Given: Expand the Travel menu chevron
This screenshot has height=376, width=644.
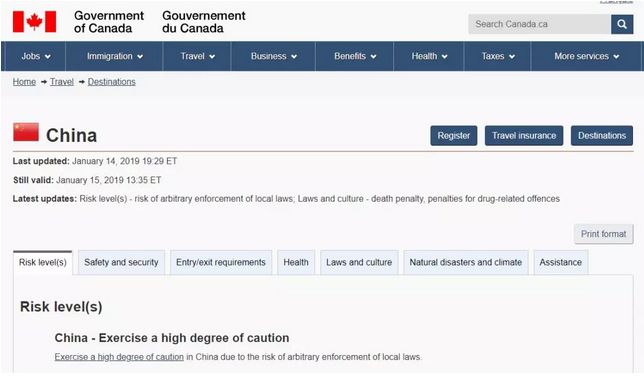Looking at the screenshot, I should [212, 57].
